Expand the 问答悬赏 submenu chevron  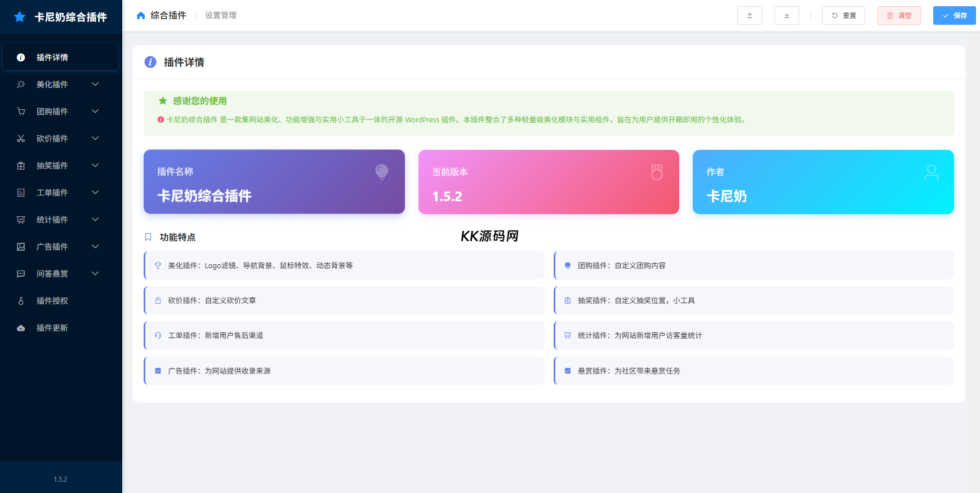pos(95,274)
